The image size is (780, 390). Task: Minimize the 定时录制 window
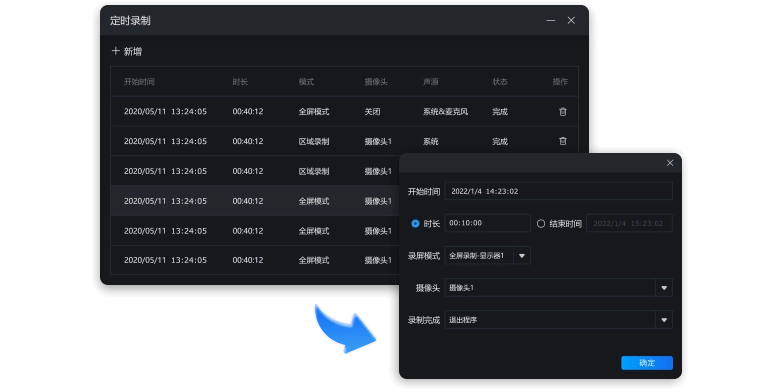[x=551, y=20]
